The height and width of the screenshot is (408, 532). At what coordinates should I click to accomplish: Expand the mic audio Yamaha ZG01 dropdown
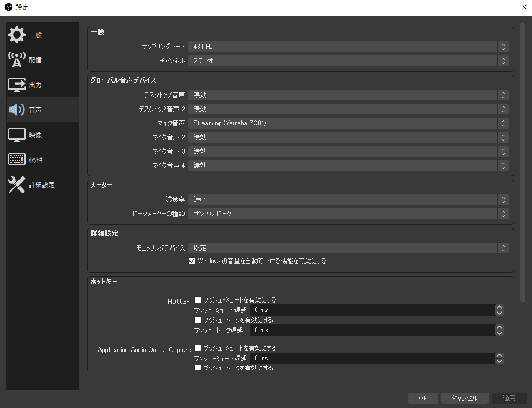click(348, 123)
